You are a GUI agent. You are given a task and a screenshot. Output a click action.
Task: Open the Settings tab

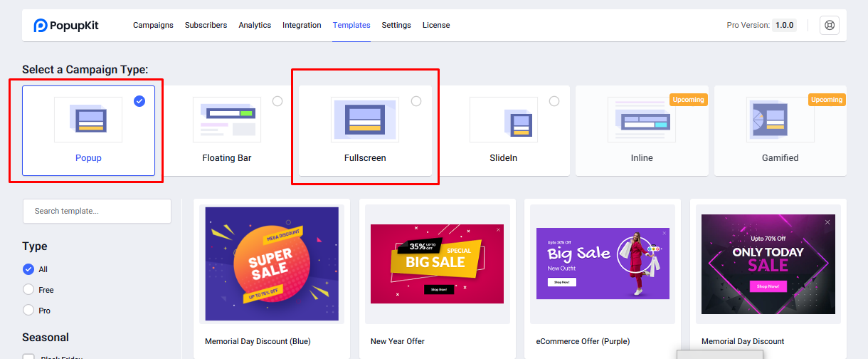pyautogui.click(x=396, y=25)
